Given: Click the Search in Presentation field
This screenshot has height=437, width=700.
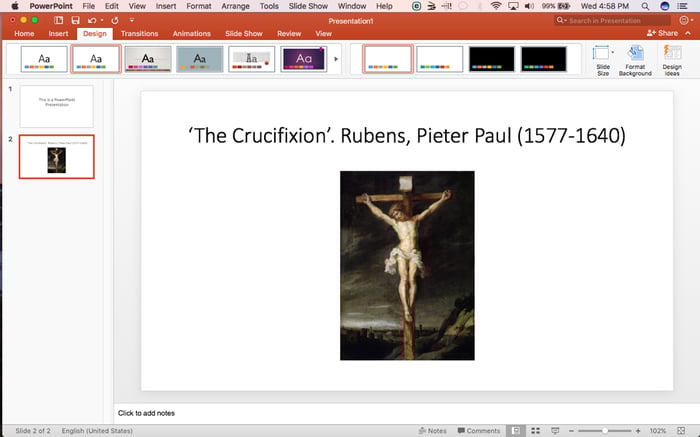Looking at the screenshot, I should (x=612, y=21).
